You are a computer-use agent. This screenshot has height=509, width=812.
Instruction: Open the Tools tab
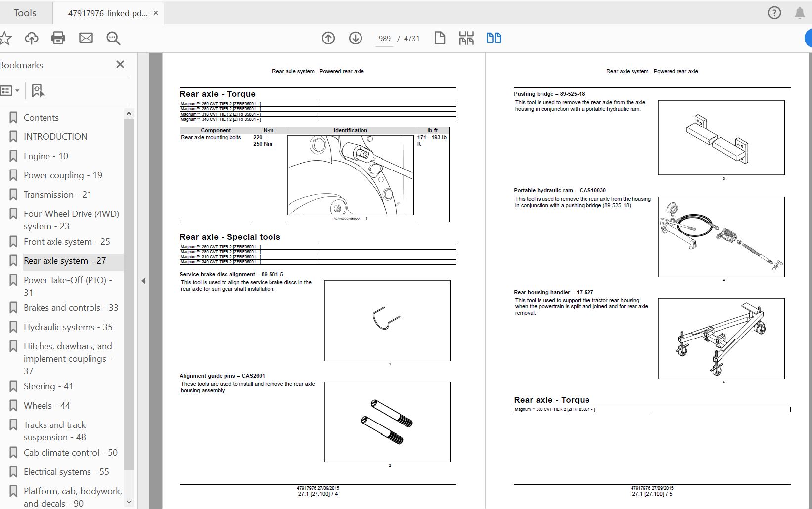click(x=25, y=13)
